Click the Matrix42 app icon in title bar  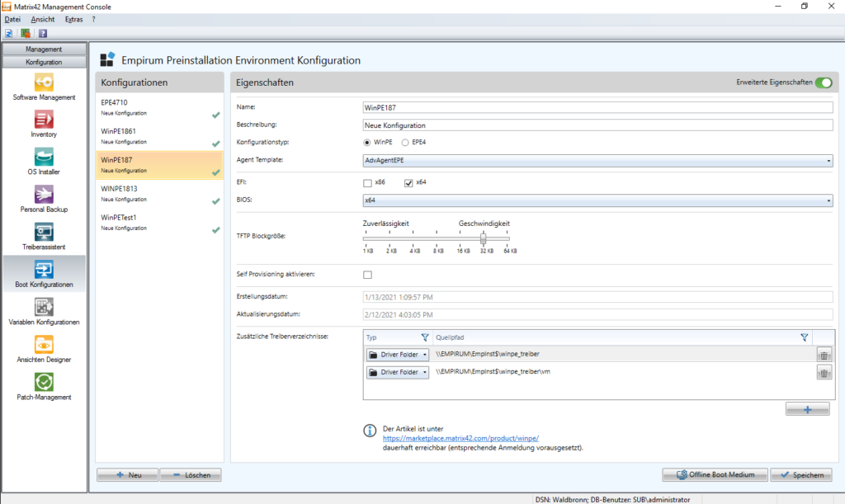[x=7, y=7]
